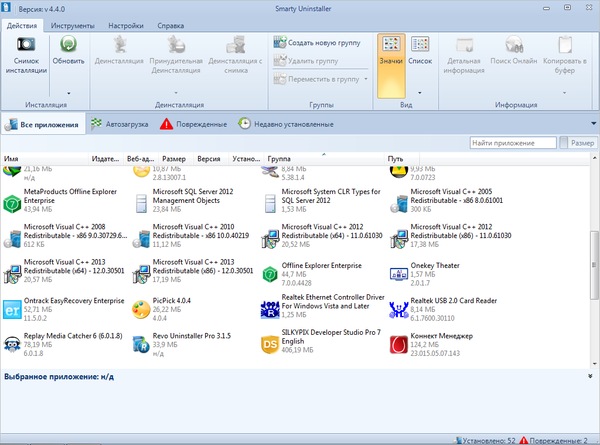Screen dimensions: 600x445
Task: Show Недавно установленные recent installs
Action: coord(286,124)
